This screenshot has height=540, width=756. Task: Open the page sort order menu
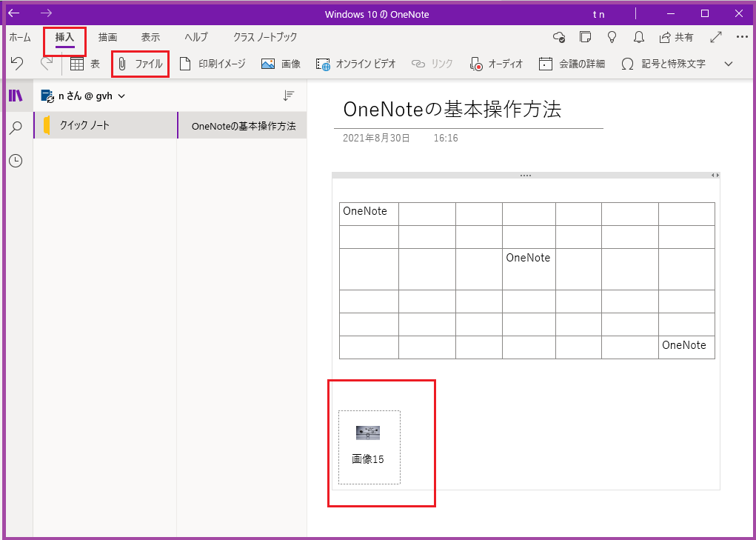click(289, 95)
